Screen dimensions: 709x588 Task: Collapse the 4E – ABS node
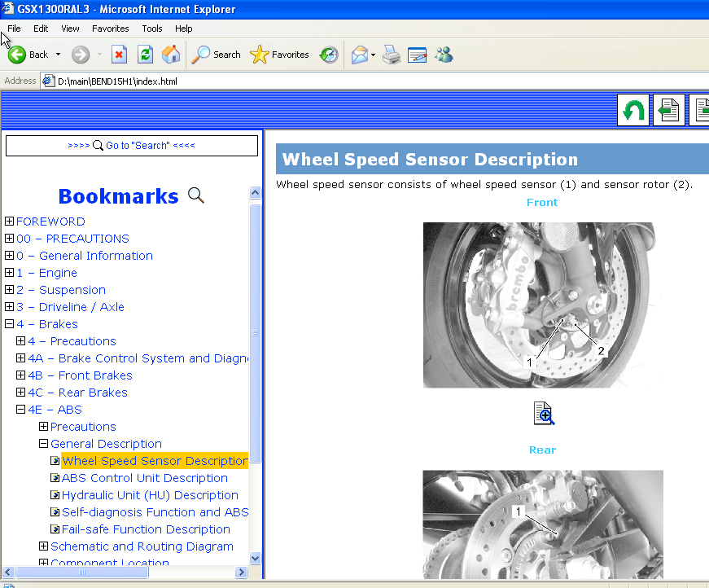(20, 410)
